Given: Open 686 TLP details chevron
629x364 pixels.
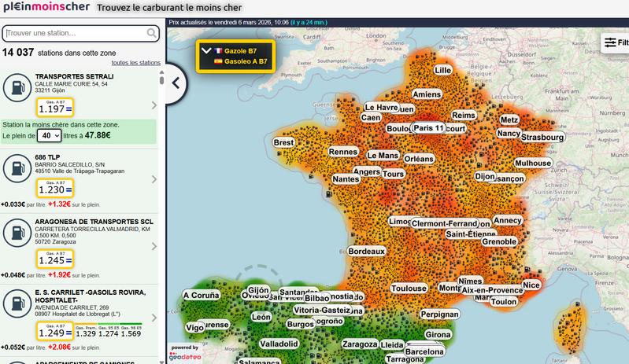Looking at the screenshot, I should pos(154,179).
